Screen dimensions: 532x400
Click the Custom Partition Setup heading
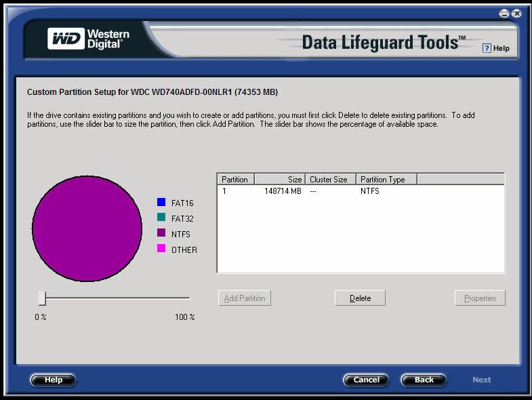click(x=152, y=92)
